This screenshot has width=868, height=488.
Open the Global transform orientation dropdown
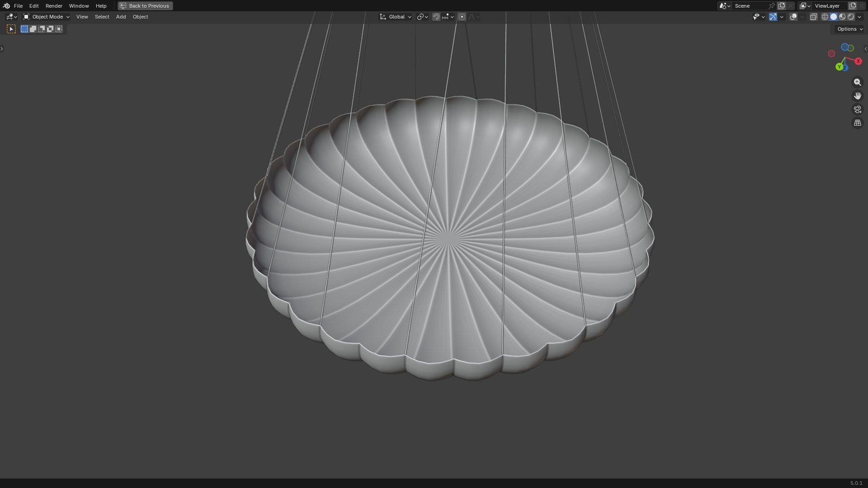[x=396, y=17]
